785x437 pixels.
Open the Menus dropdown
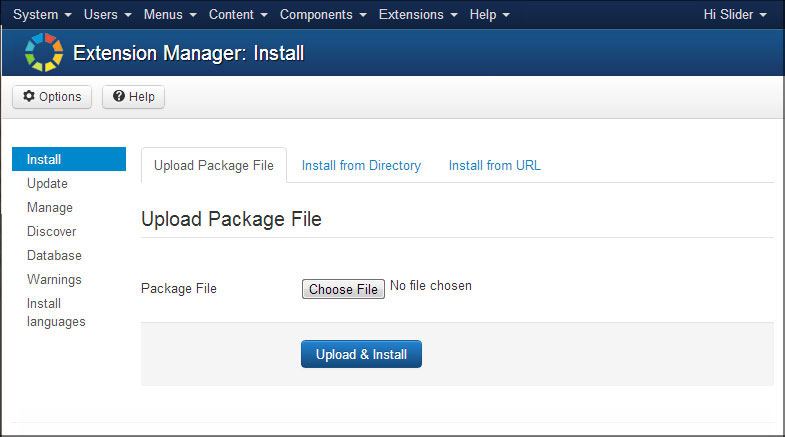pyautogui.click(x=170, y=15)
